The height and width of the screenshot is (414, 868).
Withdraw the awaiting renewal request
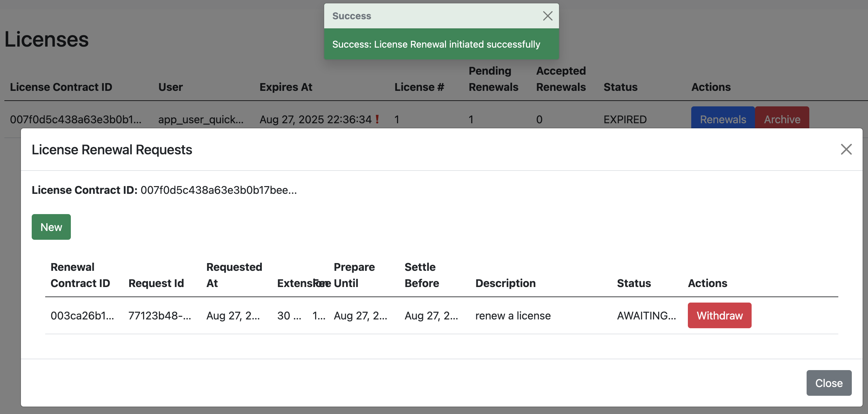coord(719,315)
